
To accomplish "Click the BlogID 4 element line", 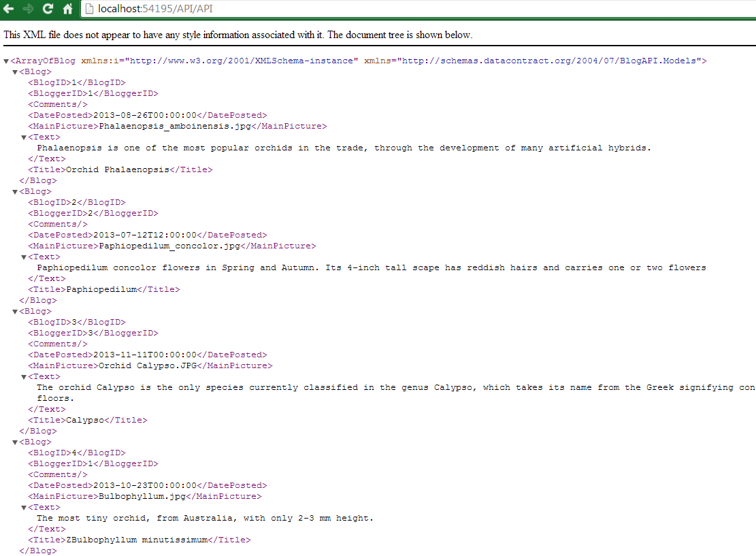I will [x=77, y=453].
